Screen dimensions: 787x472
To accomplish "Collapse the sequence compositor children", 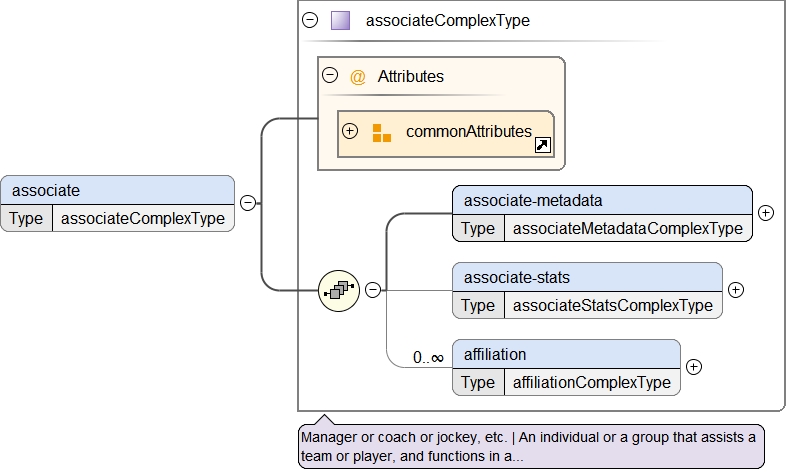I will (x=372, y=290).
